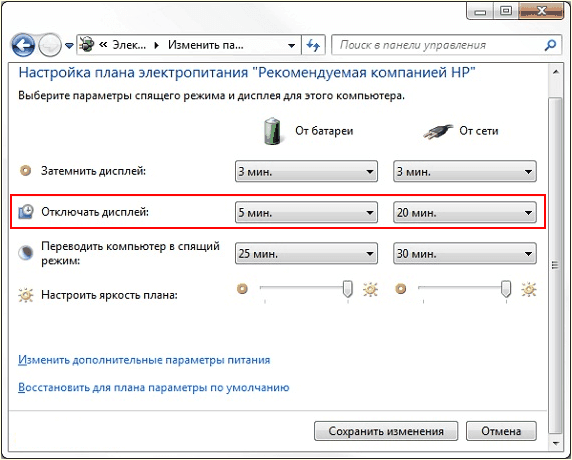572x460 pixels.
Task: Click the Back navigation arrow button
Action: point(23,46)
